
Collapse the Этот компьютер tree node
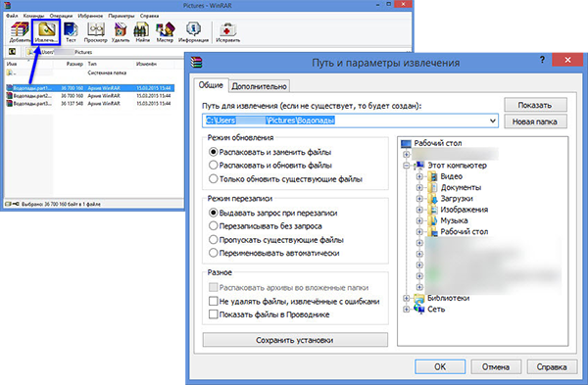407,166
